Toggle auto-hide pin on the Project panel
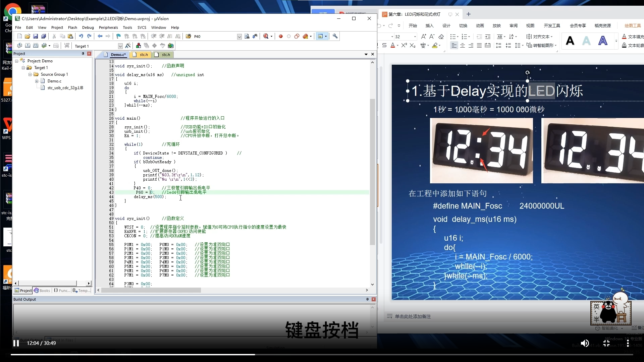Screen dimensions: 644x362 (x=83, y=54)
